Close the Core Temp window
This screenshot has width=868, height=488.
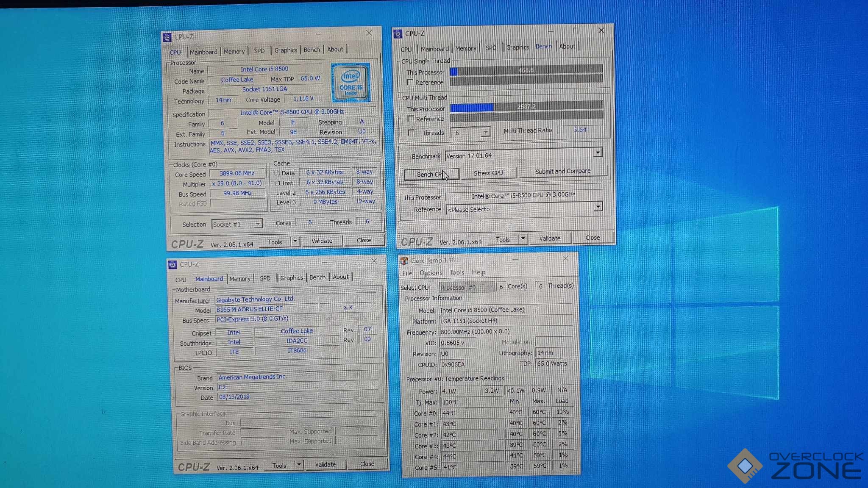point(565,258)
